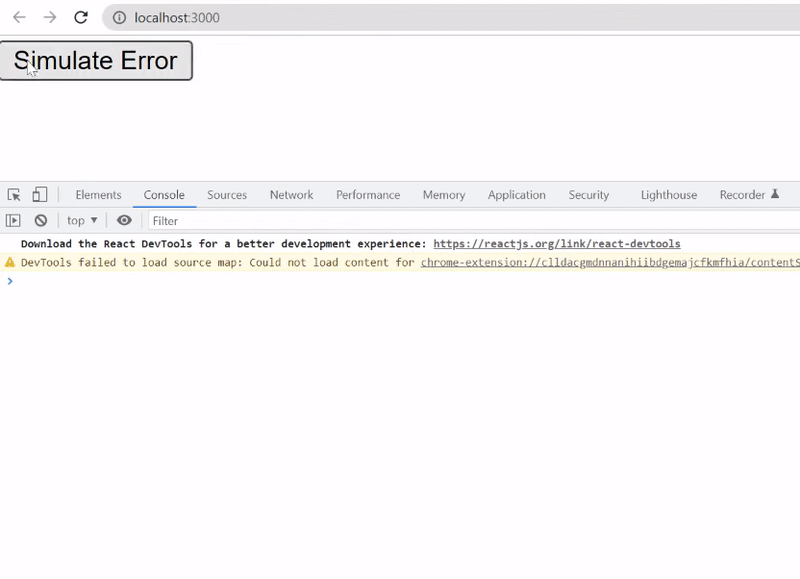The image size is (800, 579).
Task: Toggle the device toolbar icon
Action: tap(40, 195)
